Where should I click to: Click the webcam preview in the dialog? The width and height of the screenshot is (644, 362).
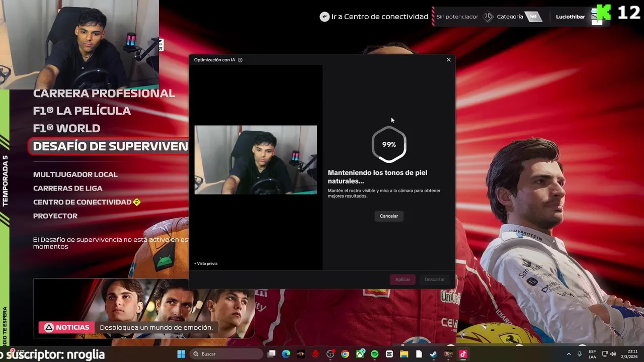(x=256, y=160)
